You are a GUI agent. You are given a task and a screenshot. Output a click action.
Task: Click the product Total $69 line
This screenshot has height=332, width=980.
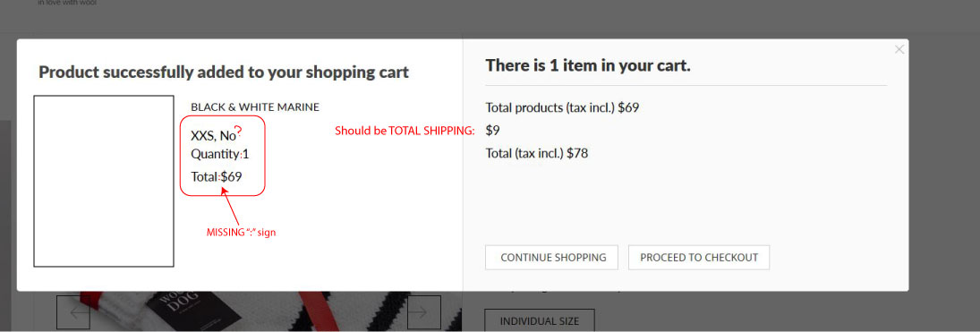217,176
